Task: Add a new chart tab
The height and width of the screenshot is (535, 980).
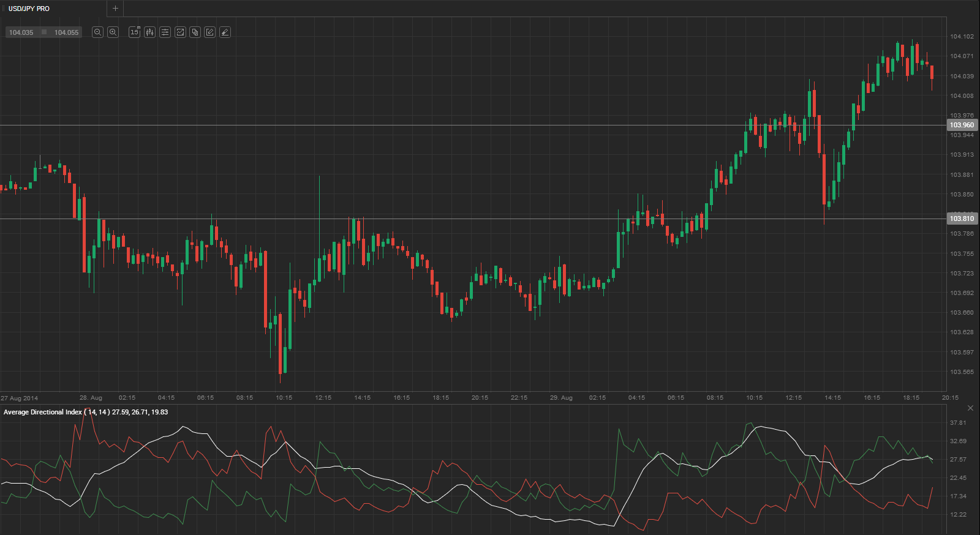Action: [115, 9]
